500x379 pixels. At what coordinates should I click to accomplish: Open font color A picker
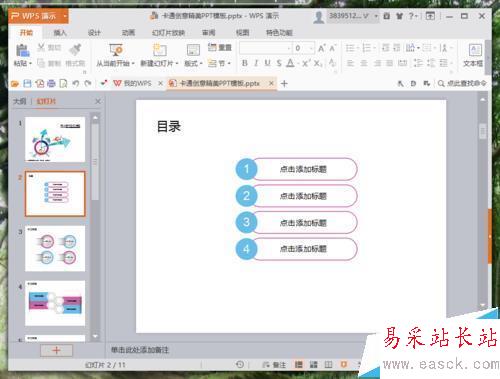click(290, 63)
